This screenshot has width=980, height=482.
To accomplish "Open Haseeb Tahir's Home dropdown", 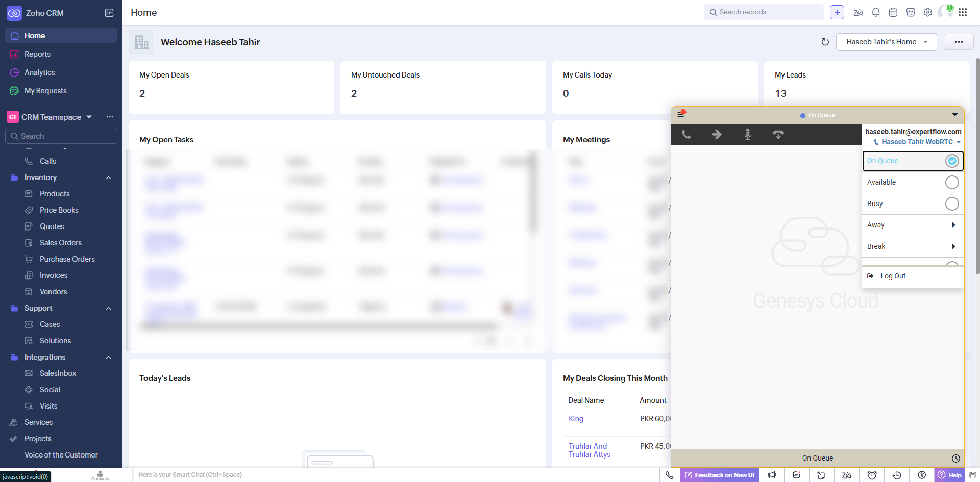I will pyautogui.click(x=886, y=42).
